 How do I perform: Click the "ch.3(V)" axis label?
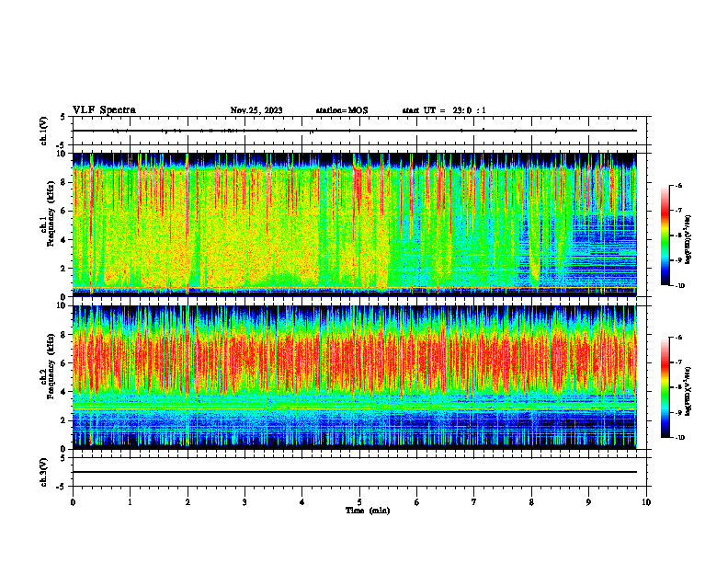click(x=43, y=472)
